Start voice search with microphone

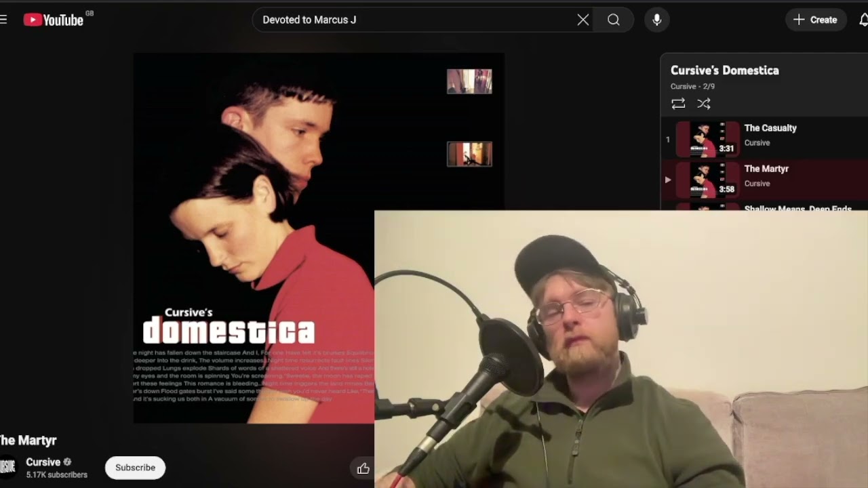(656, 20)
